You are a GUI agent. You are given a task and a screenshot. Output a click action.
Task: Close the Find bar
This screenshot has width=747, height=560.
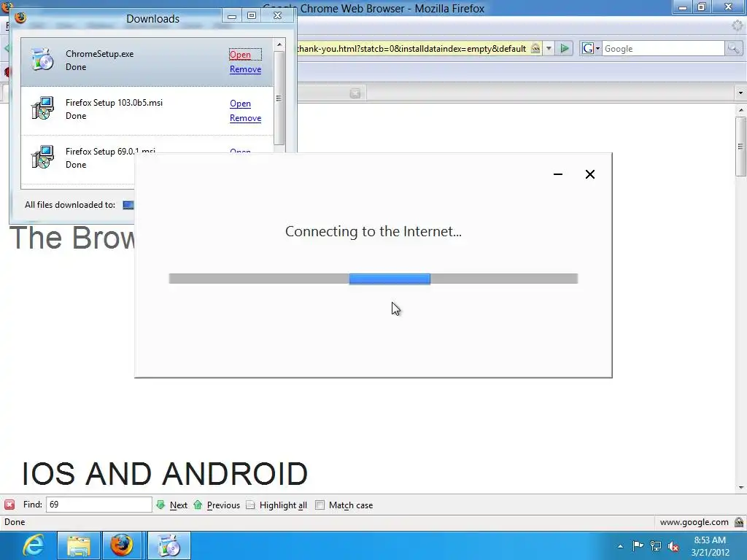coord(9,505)
